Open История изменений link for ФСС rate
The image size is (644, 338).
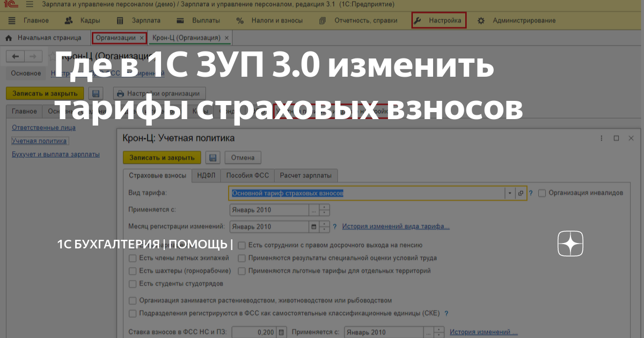[x=484, y=332]
